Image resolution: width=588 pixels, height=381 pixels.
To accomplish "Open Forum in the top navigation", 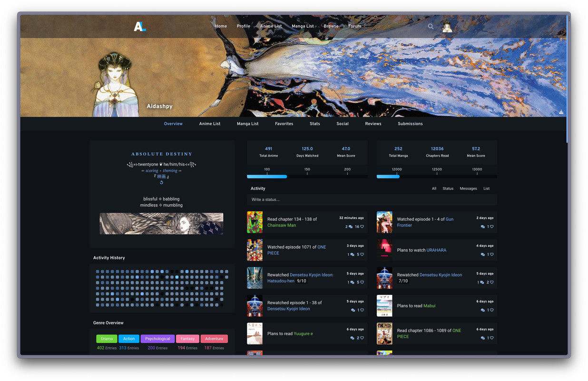I will [355, 26].
